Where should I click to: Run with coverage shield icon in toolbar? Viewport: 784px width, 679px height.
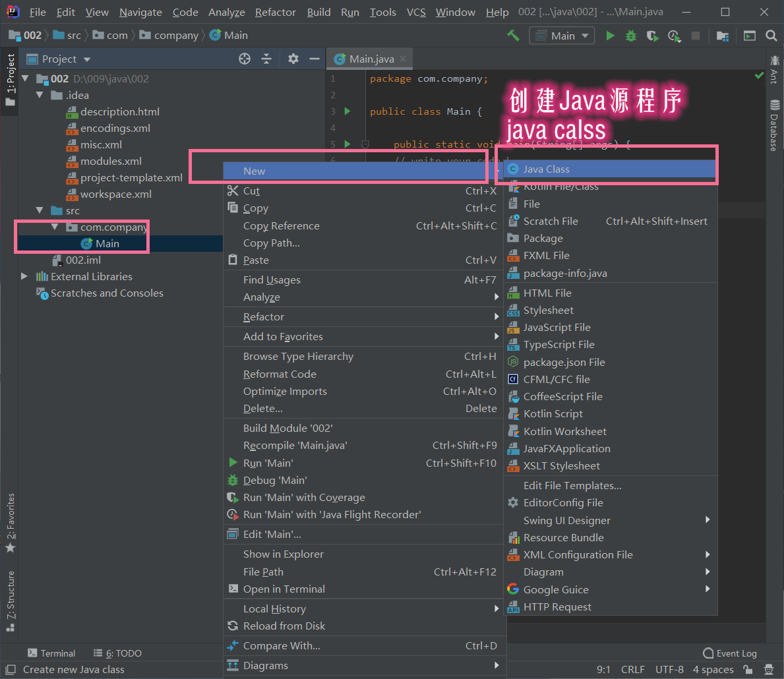click(652, 36)
